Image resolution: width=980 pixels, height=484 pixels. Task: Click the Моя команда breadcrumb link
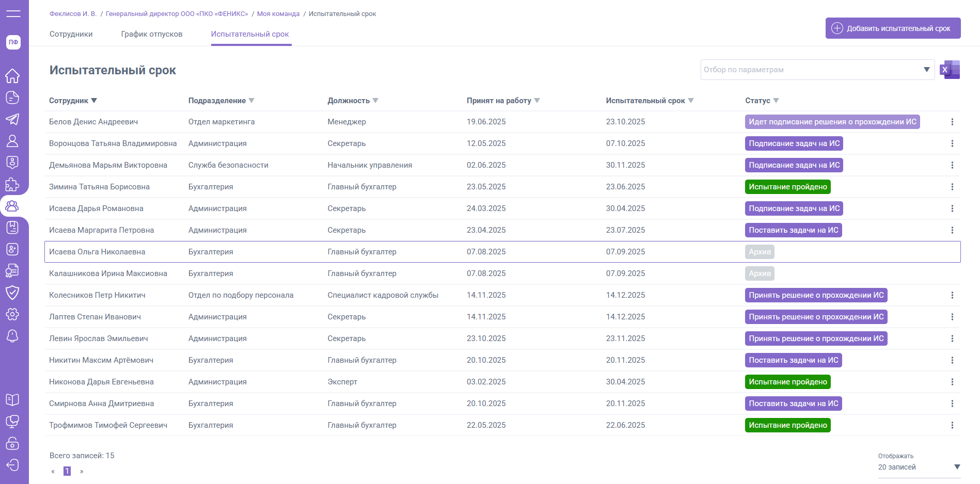coord(278,14)
